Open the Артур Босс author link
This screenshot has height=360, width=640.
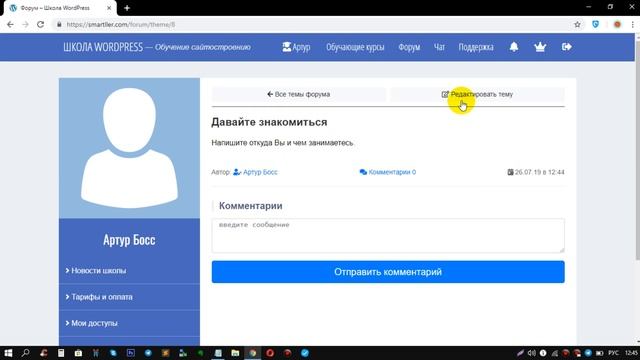(260, 172)
